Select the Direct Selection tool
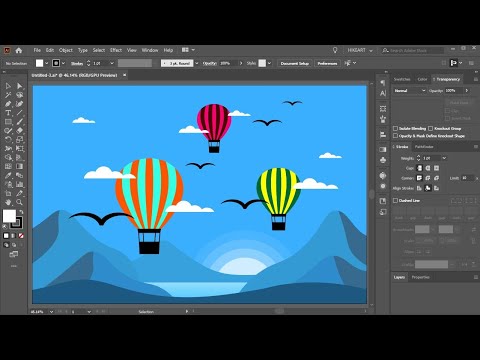Viewport: 480px width, 360px height. [19, 86]
